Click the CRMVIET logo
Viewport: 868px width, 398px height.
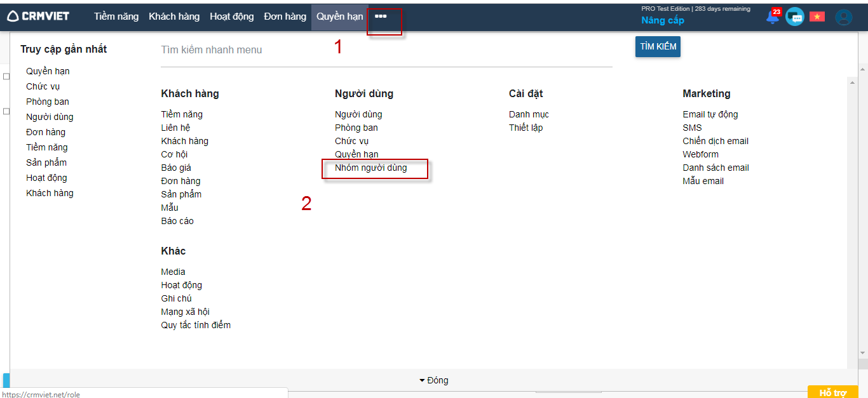[x=38, y=17]
